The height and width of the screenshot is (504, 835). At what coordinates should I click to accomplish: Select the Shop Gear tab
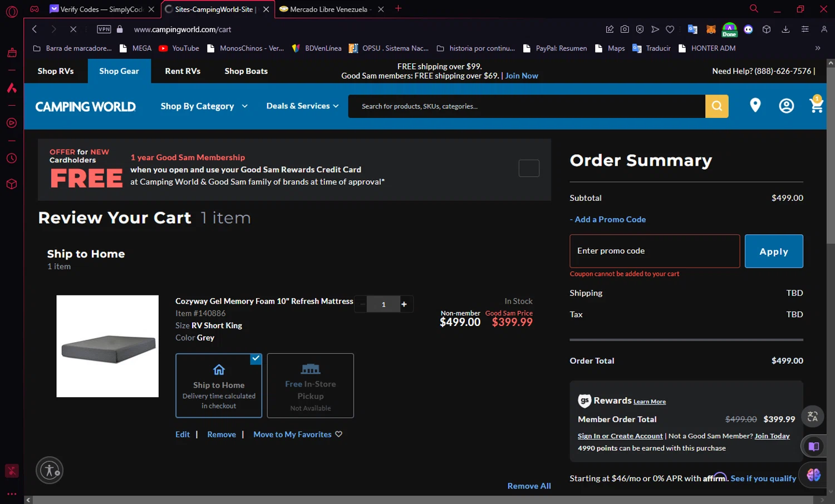tap(119, 71)
